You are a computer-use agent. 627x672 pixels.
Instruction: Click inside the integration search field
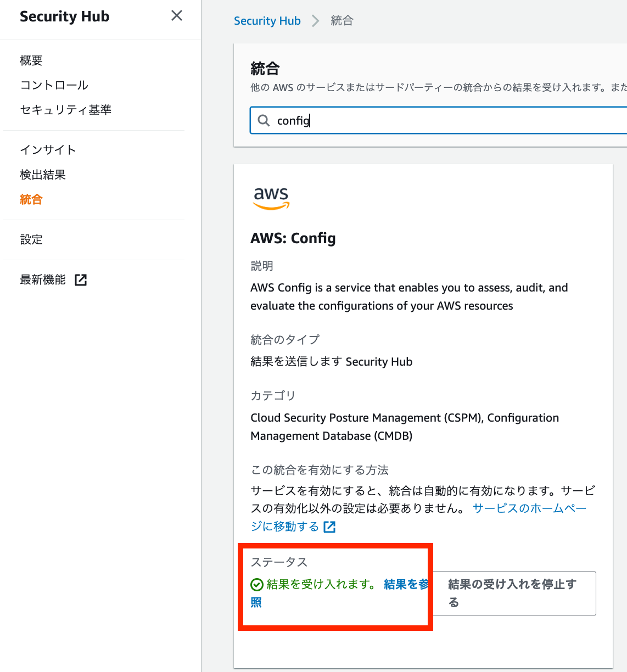[x=384, y=120]
